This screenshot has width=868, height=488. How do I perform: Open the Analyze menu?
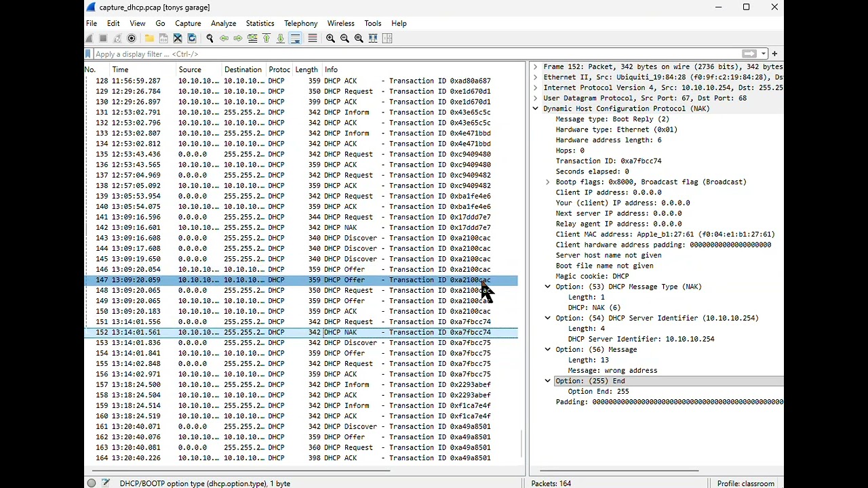click(x=223, y=24)
